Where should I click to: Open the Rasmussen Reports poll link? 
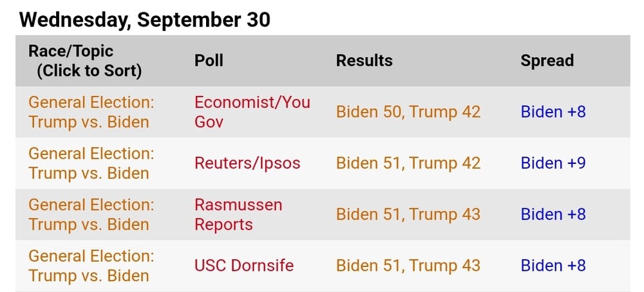point(238,214)
